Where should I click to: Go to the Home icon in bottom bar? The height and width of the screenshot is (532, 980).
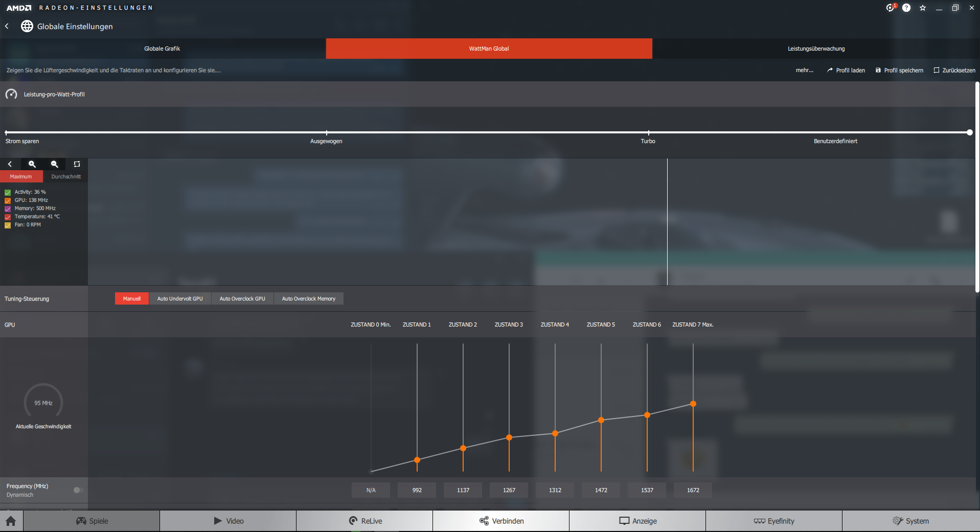[11, 521]
